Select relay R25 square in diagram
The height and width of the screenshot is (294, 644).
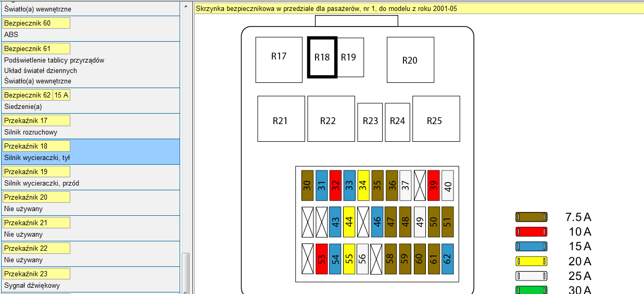[x=436, y=119]
